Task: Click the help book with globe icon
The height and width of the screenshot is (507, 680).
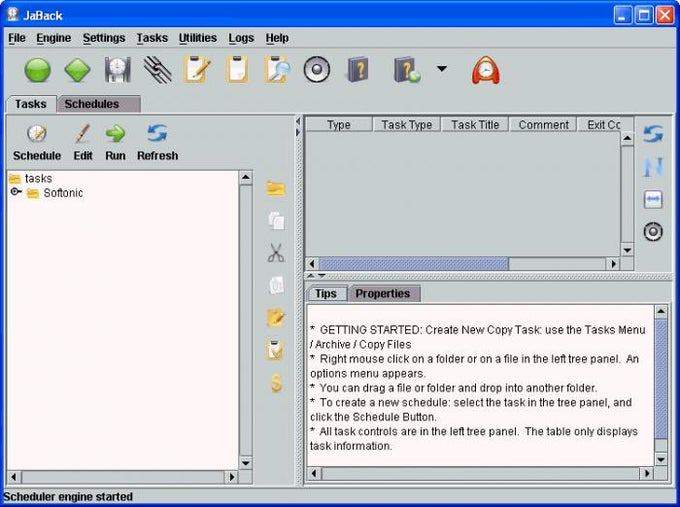Action: pyautogui.click(x=407, y=69)
